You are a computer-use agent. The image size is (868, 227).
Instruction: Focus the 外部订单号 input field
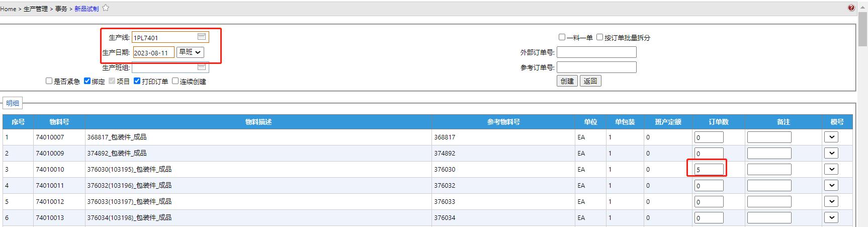596,52
